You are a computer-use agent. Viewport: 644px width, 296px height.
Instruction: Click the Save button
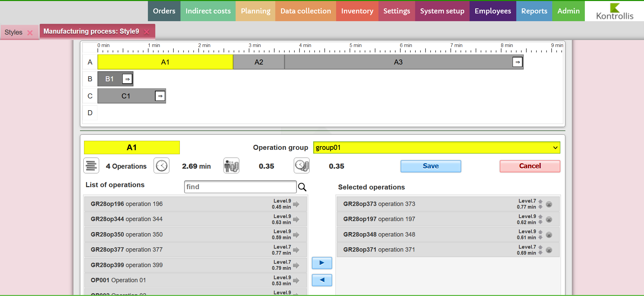[431, 166]
